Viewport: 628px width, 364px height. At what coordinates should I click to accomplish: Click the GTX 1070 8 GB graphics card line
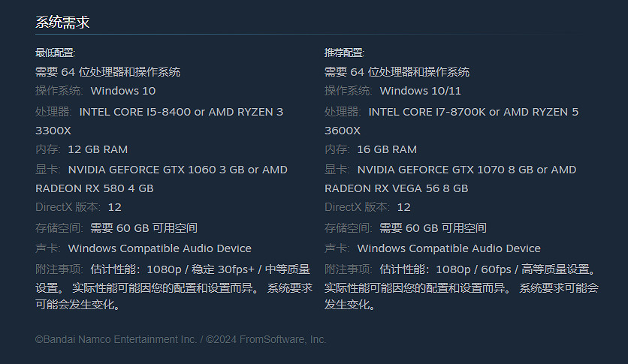(451, 170)
